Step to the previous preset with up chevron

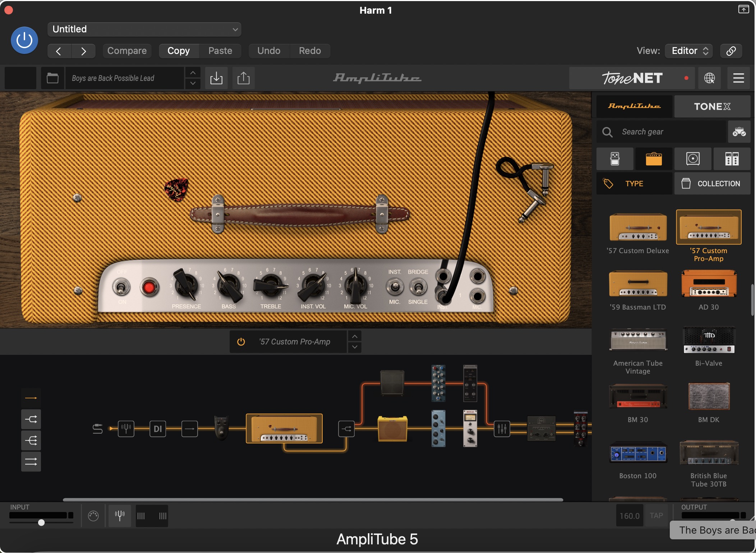pyautogui.click(x=193, y=73)
